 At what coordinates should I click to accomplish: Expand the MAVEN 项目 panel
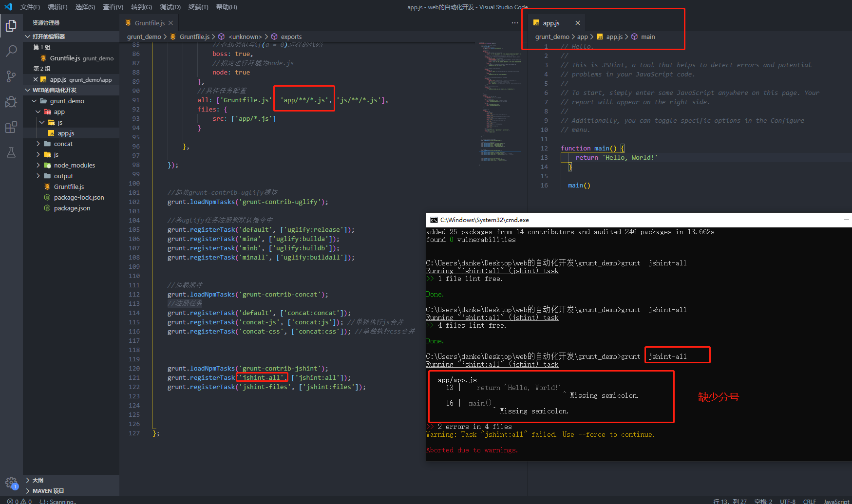(28, 491)
